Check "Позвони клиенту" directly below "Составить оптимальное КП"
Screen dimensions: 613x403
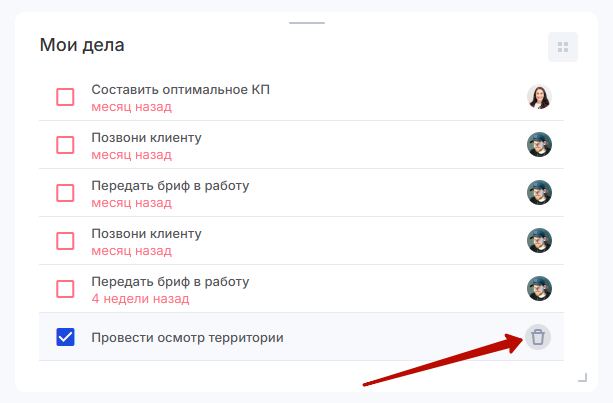[x=65, y=145]
